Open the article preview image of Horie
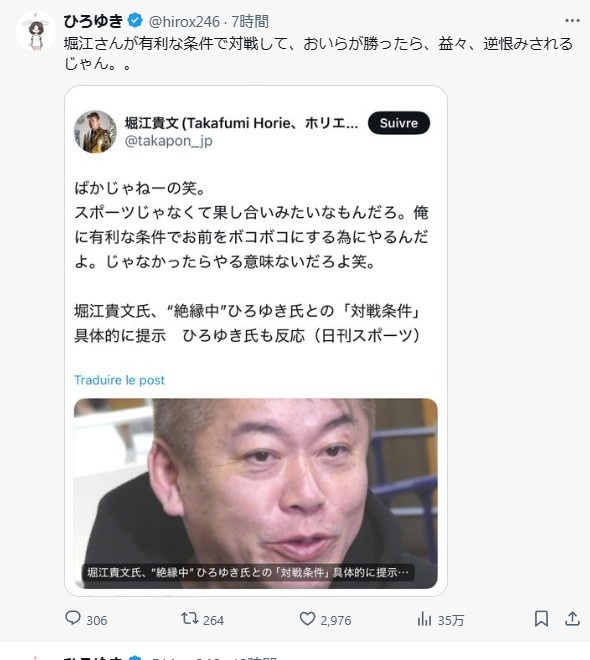The height and width of the screenshot is (660, 590). [x=255, y=493]
